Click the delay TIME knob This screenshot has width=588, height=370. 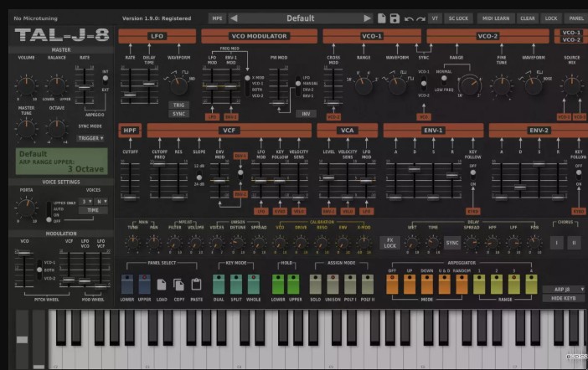(432, 243)
